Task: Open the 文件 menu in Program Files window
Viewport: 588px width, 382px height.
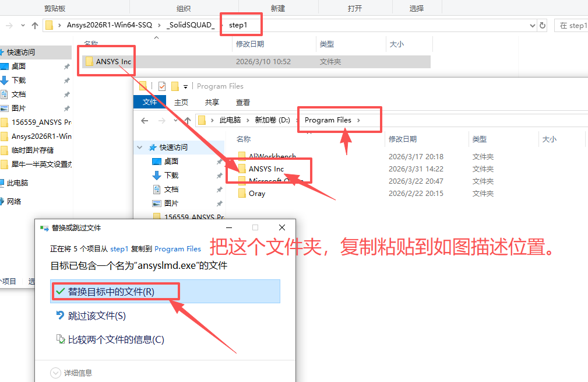Action: (x=150, y=102)
